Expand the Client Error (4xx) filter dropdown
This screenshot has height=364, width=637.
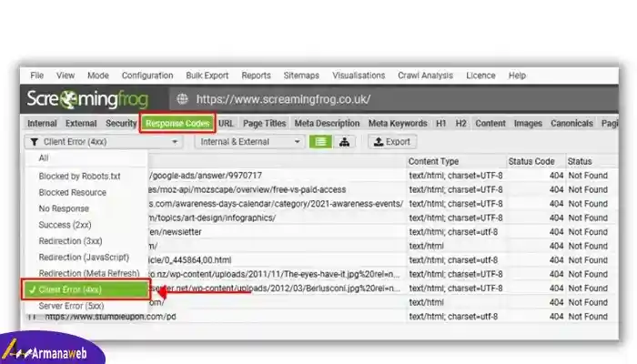tap(104, 142)
